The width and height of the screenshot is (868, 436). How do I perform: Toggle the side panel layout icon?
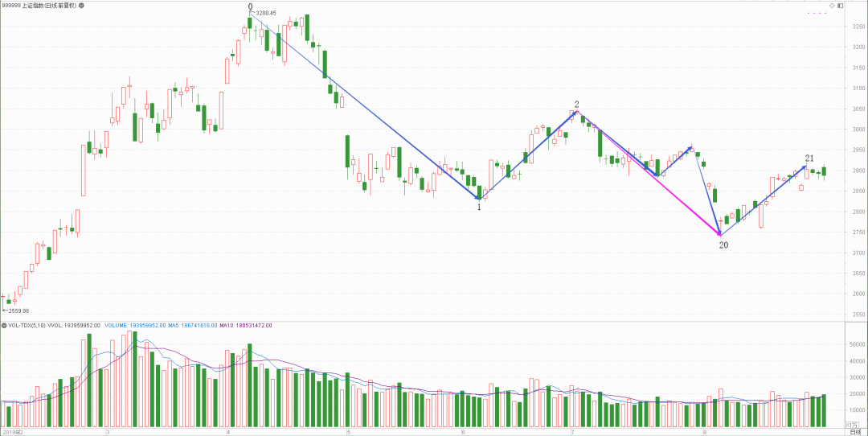click(840, 6)
